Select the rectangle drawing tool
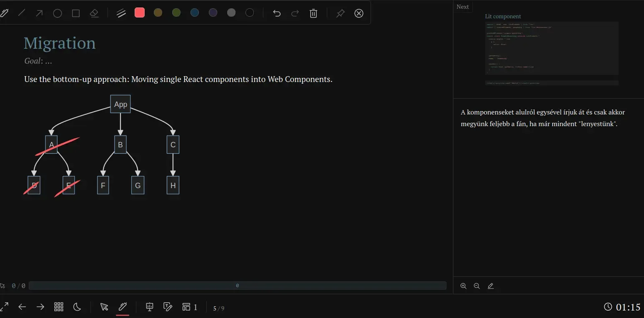Screen dimensions: 644x318 coord(75,13)
